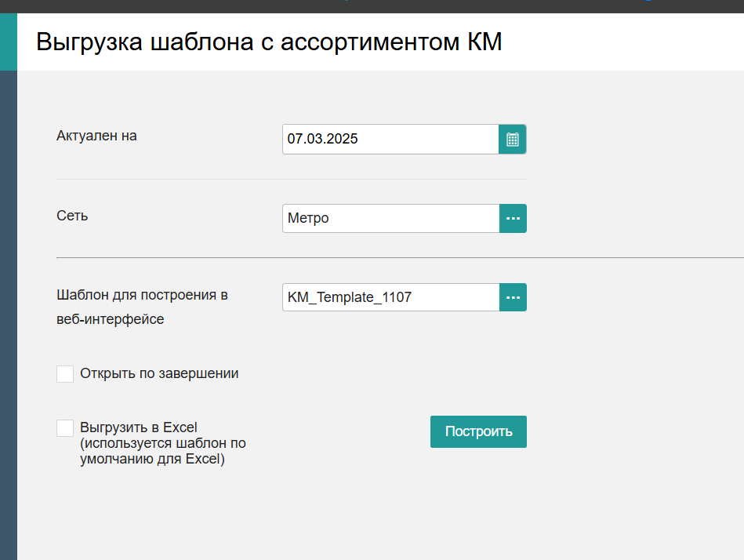
Task: Click the используется шаблон по умолчанию note
Action: coord(163,451)
